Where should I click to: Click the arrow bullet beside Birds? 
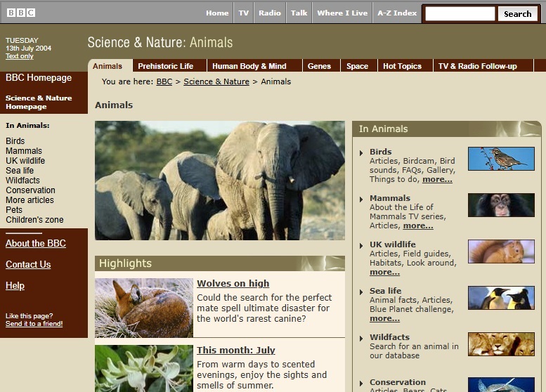362,152
